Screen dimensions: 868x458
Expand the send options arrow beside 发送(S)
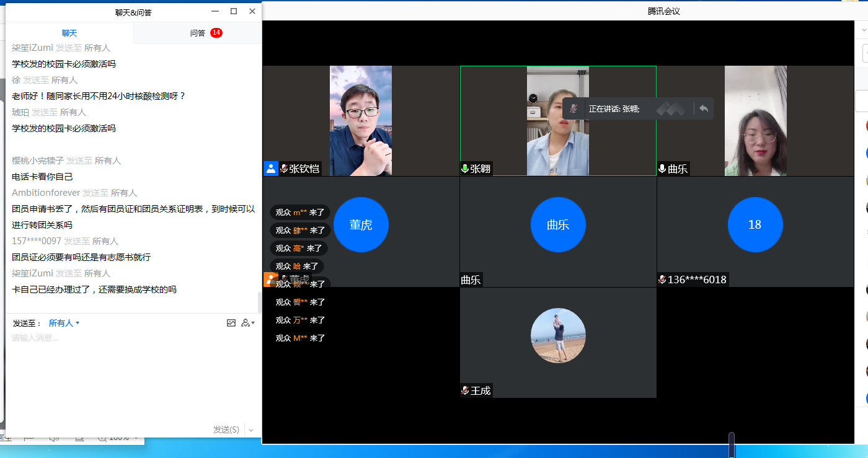click(x=251, y=429)
